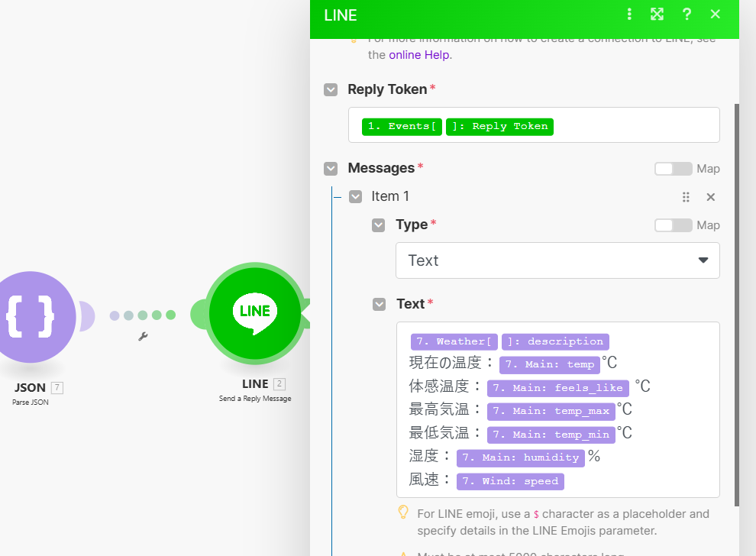Collapse the Text field chevron

(379, 304)
